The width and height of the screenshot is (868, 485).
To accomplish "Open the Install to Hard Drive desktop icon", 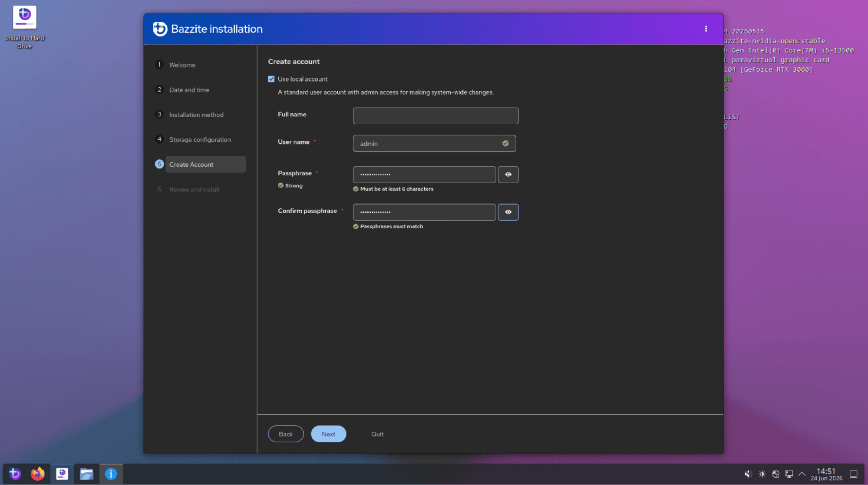I will (25, 27).
